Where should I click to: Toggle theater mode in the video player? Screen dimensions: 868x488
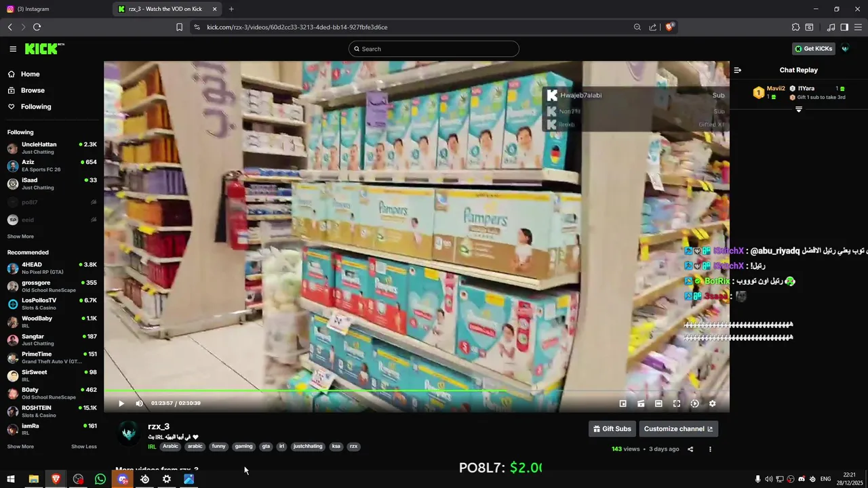(x=658, y=403)
